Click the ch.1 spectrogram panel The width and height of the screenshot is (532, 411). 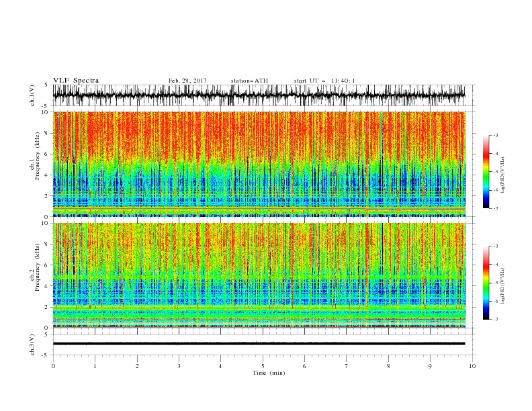tap(259, 164)
